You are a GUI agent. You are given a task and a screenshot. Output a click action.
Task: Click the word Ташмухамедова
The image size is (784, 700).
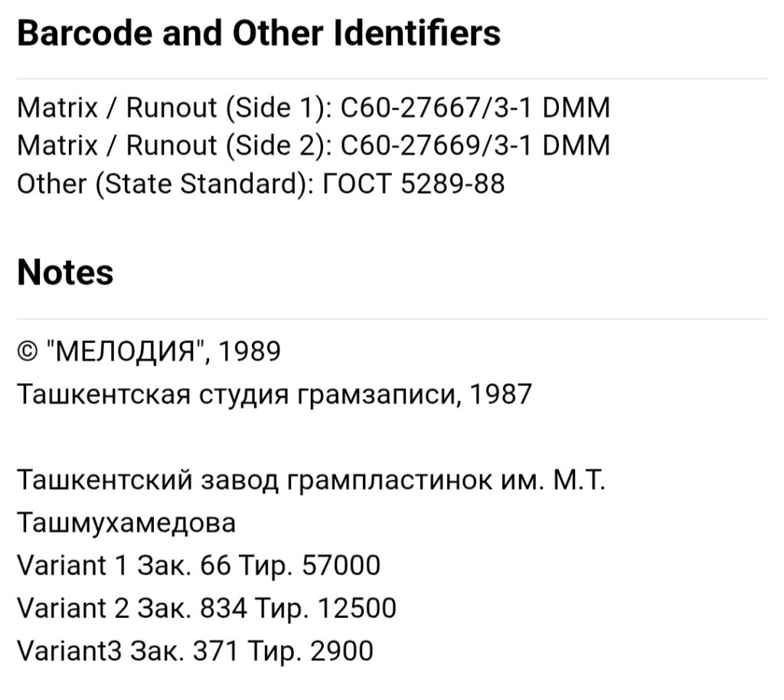click(x=126, y=524)
